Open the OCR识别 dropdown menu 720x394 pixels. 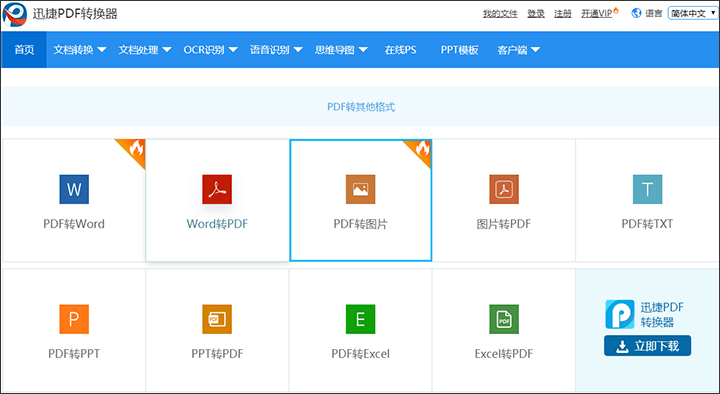point(210,50)
